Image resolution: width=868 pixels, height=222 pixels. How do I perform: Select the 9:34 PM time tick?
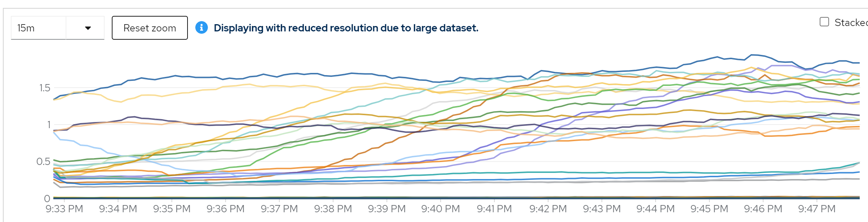point(118,209)
